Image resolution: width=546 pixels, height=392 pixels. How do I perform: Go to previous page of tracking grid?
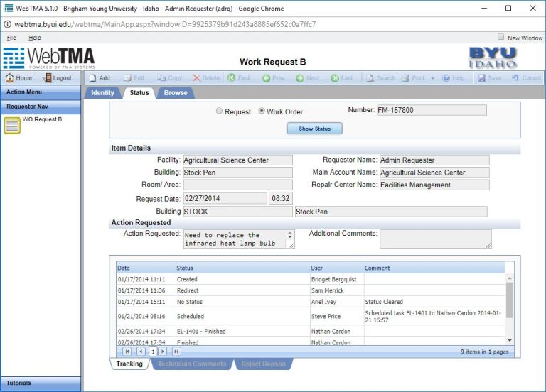[x=141, y=352]
